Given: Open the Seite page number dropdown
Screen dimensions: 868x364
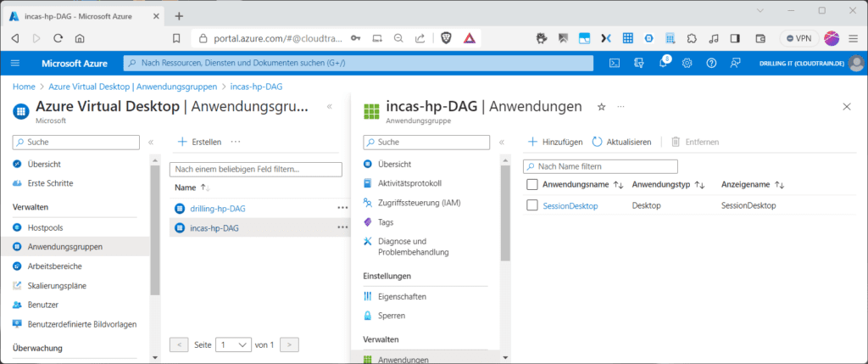Looking at the screenshot, I should click(233, 344).
